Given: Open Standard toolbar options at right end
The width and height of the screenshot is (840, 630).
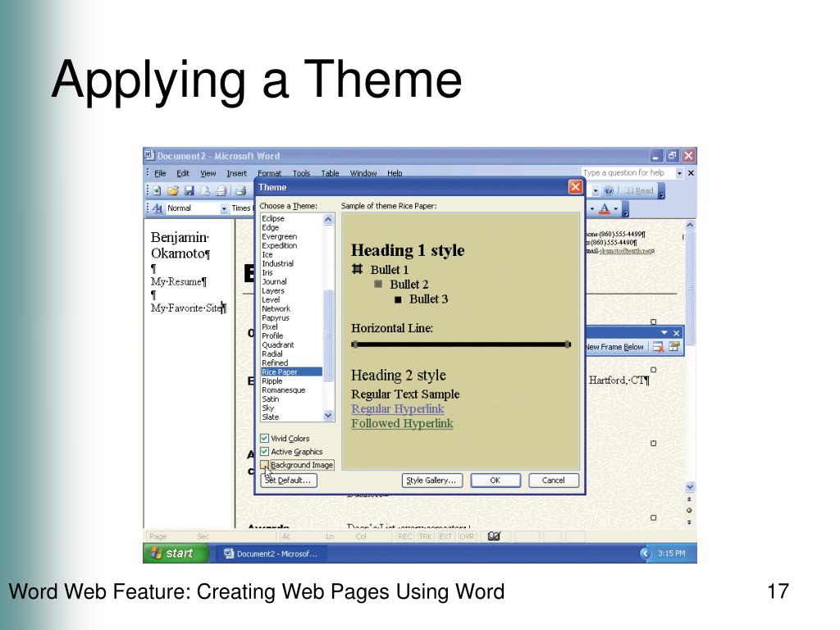Looking at the screenshot, I should [x=662, y=191].
